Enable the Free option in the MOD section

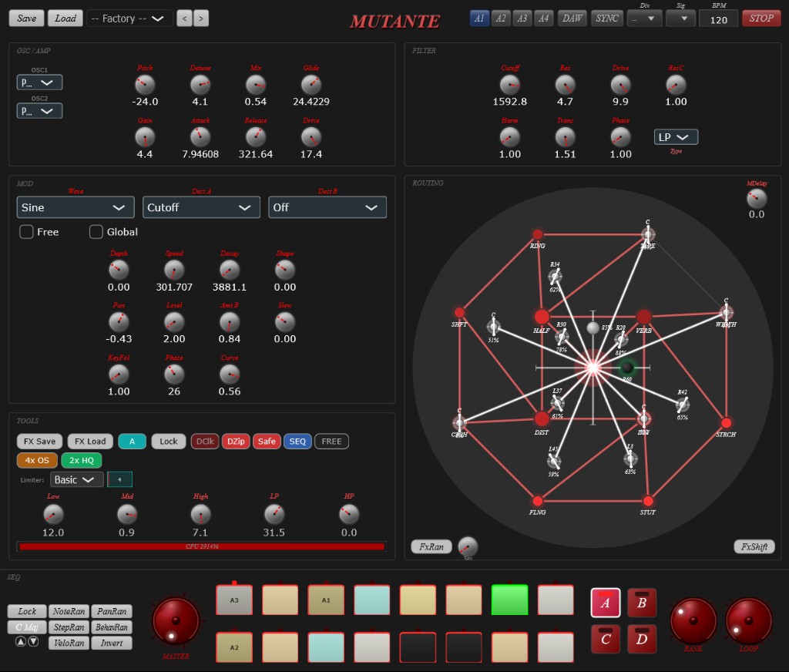(26, 232)
